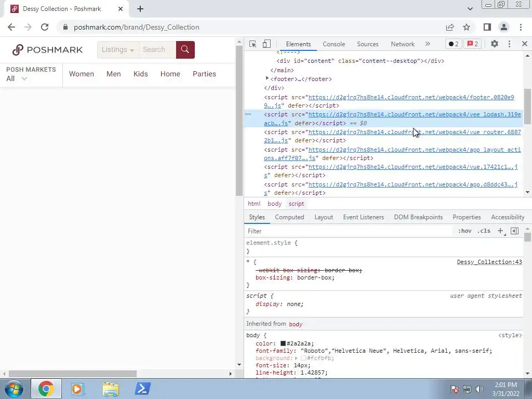532x399 pixels.
Task: Reload the page
Action: pos(45,27)
